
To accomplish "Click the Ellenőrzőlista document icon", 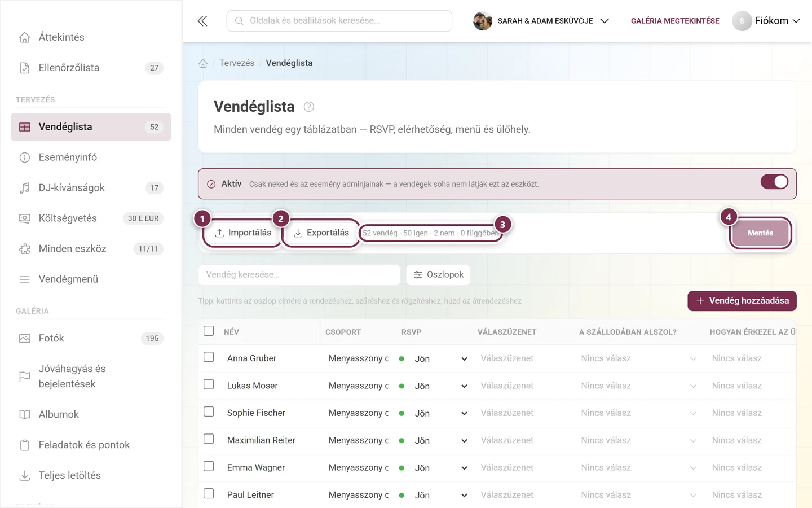I will [25, 68].
